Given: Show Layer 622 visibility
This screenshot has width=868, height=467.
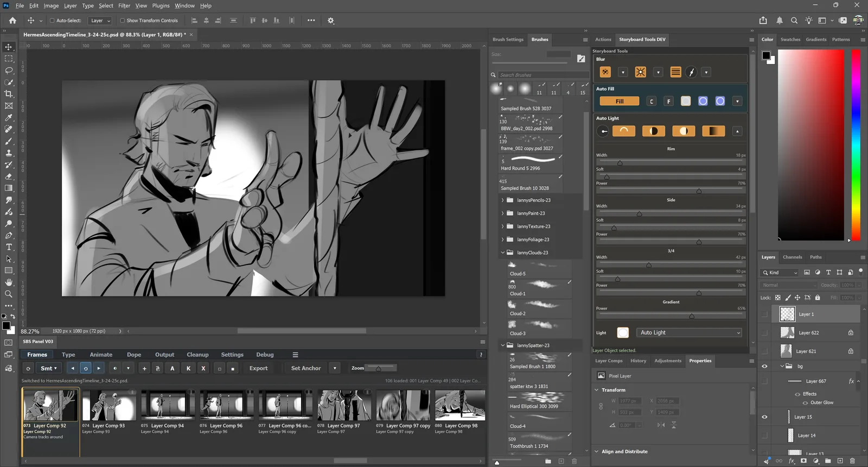Looking at the screenshot, I should (x=765, y=333).
